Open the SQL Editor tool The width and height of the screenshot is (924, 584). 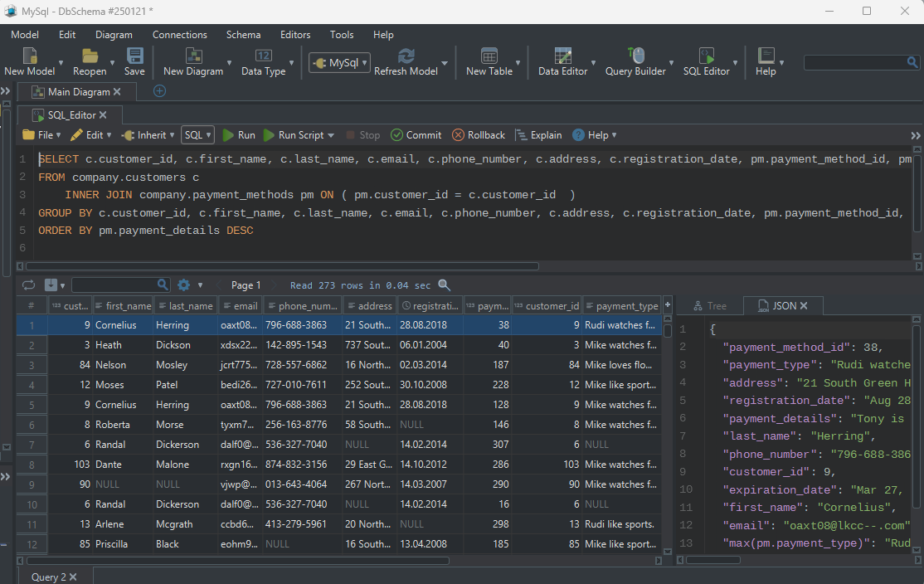point(706,56)
